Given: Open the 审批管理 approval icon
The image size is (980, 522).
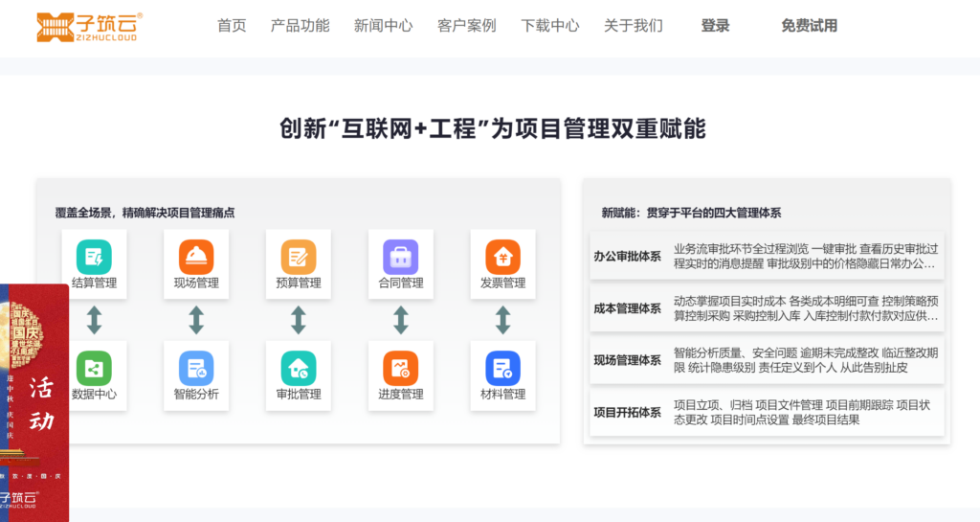Looking at the screenshot, I should [x=298, y=369].
